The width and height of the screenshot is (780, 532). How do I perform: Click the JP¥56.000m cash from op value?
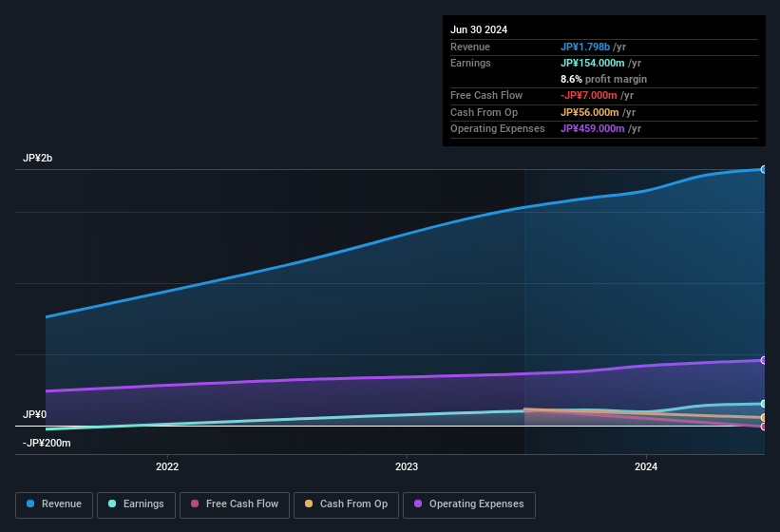[x=589, y=112]
